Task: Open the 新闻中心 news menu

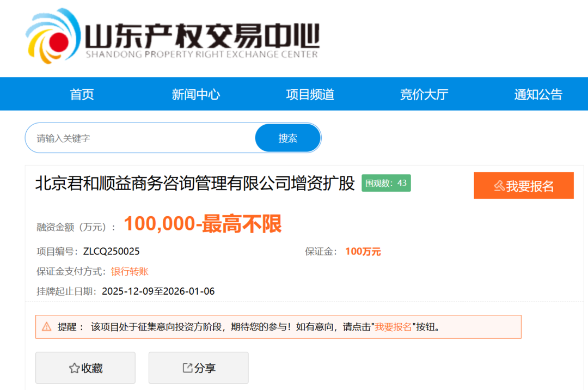Action: 195,94
